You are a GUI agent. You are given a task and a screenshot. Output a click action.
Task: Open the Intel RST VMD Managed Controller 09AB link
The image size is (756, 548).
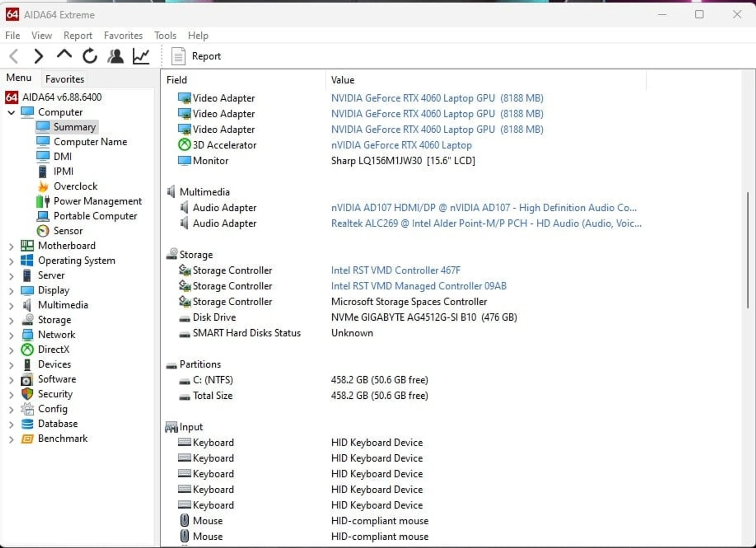point(419,286)
